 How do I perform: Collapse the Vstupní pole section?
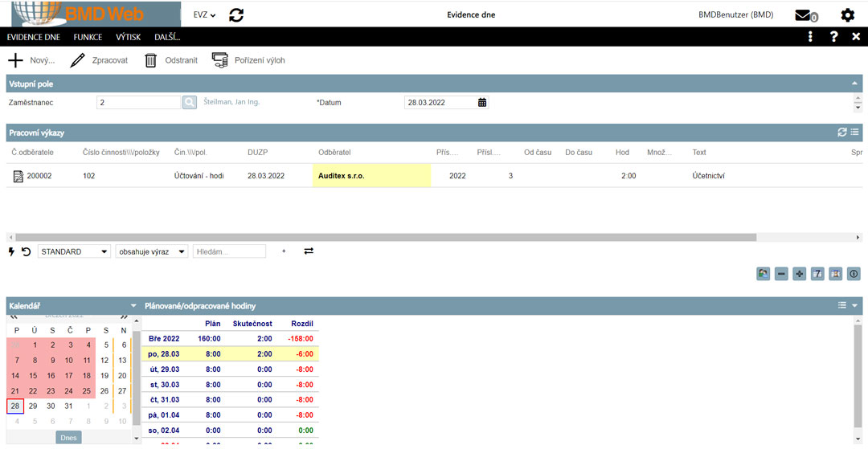pyautogui.click(x=854, y=83)
